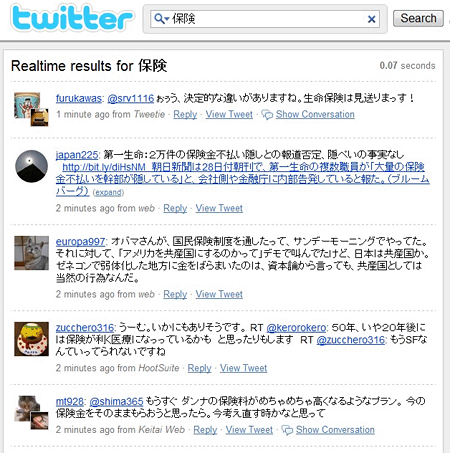The height and width of the screenshot is (453, 450).
Task: Open @shima365 mention link
Action: pyautogui.click(x=116, y=401)
